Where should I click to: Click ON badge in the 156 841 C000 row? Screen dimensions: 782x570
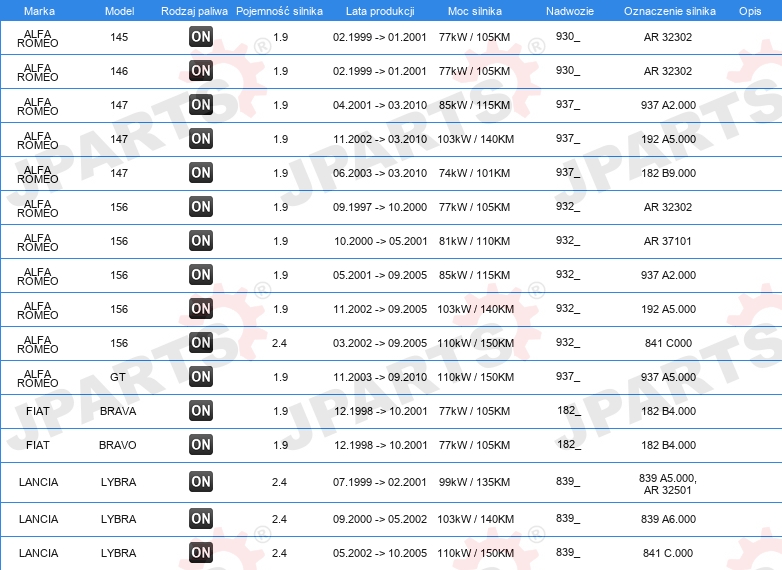click(x=201, y=343)
